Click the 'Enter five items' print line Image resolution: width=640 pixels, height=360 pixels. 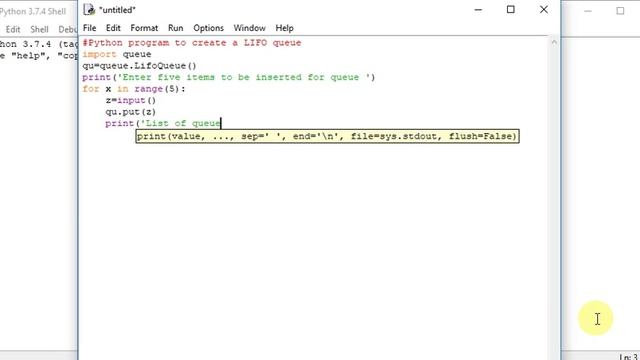point(228,77)
